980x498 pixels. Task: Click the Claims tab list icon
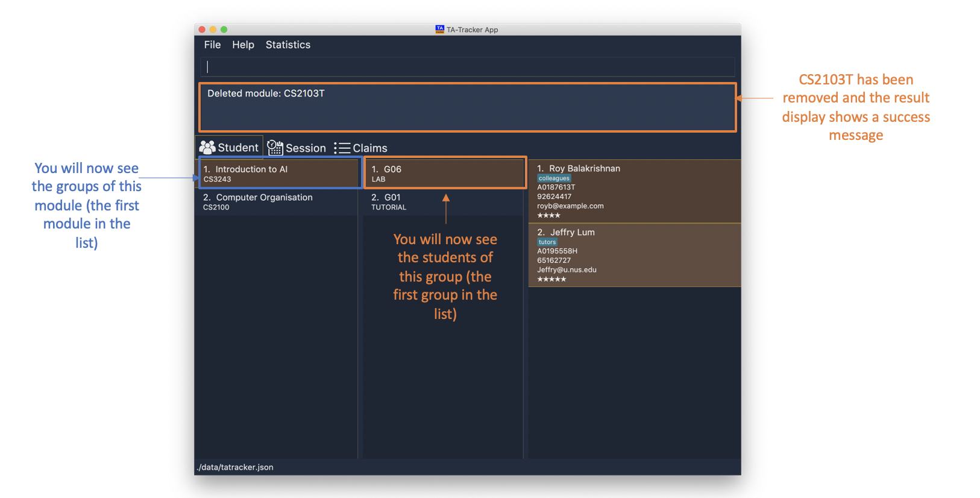[342, 148]
